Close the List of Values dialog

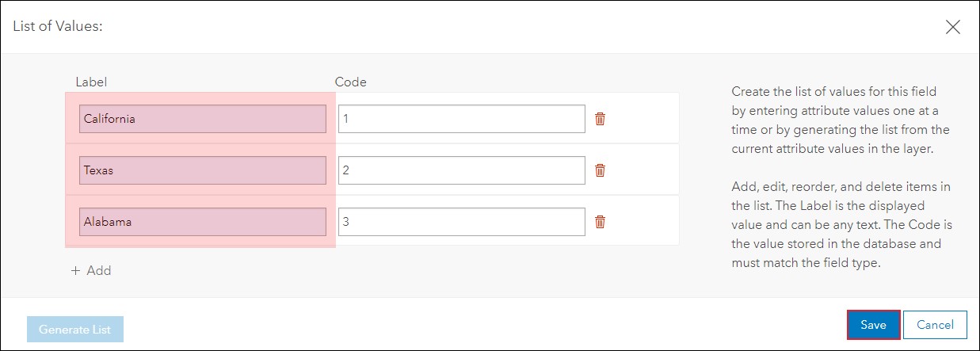click(x=953, y=26)
